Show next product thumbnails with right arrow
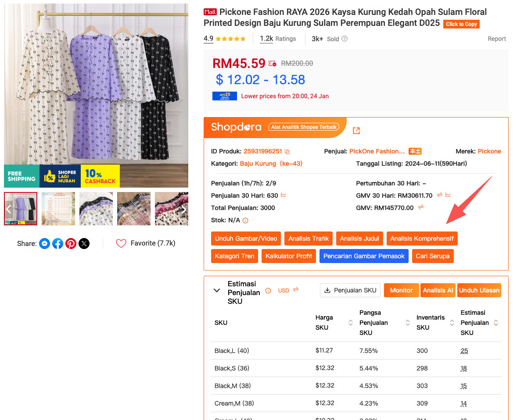 click(x=184, y=209)
